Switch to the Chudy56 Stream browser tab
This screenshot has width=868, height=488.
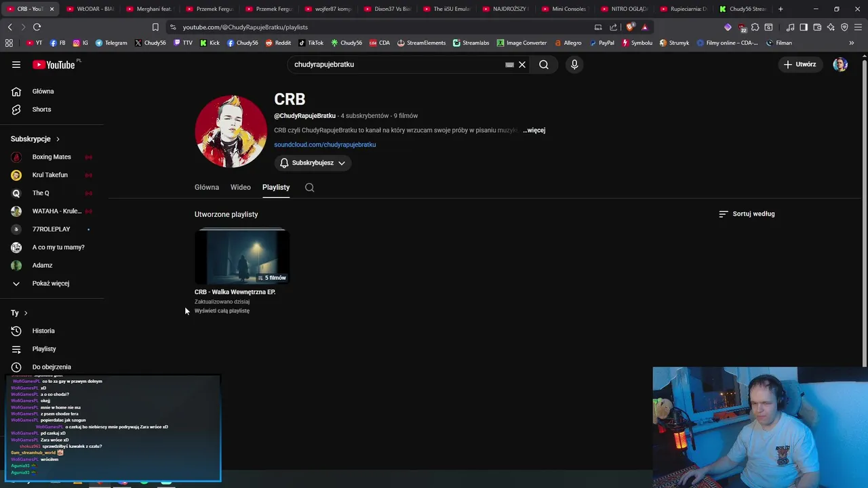click(x=743, y=9)
